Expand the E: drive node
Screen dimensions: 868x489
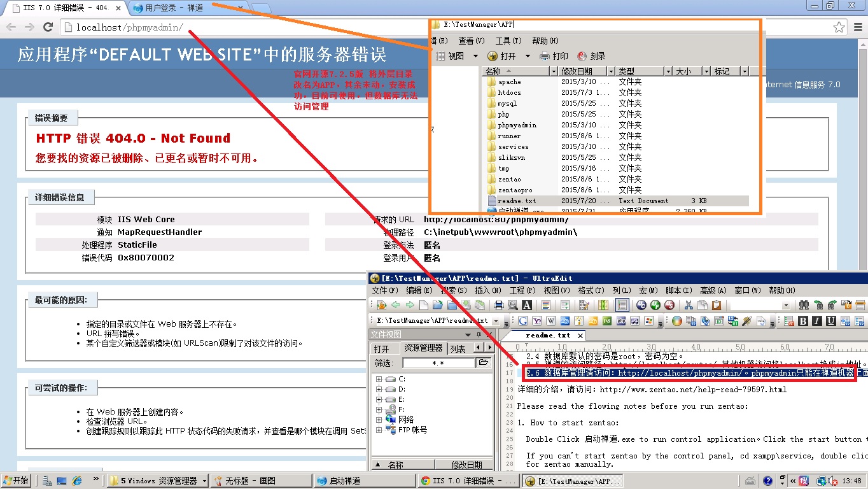(x=379, y=400)
